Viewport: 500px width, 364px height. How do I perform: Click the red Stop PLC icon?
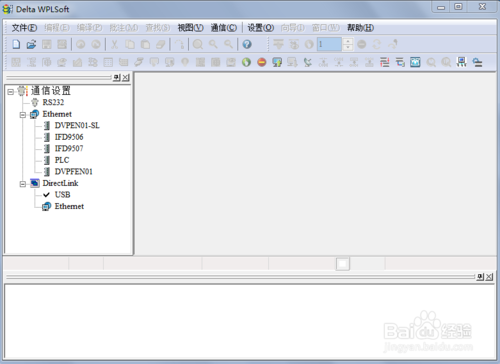(262, 62)
